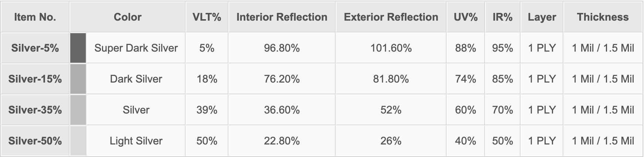
Task: Click the Item No. column header
Action: pos(35,17)
